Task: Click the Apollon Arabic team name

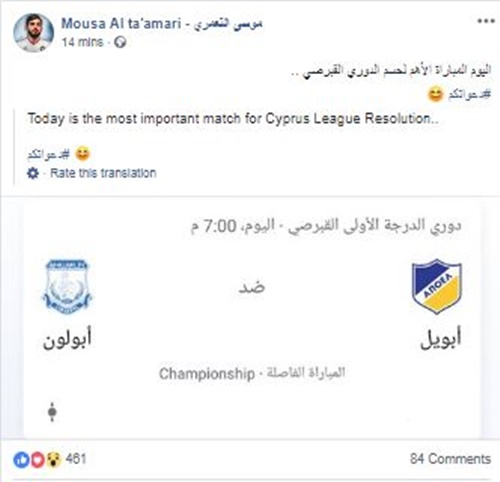Action: [x=67, y=338]
